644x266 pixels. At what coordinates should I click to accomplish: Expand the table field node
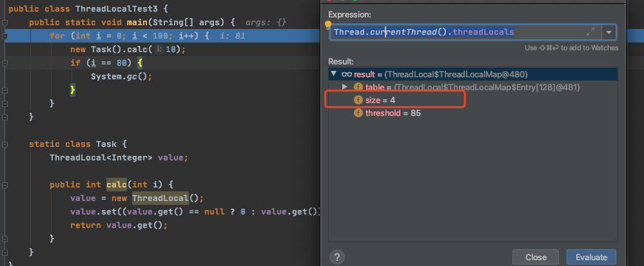click(x=345, y=86)
